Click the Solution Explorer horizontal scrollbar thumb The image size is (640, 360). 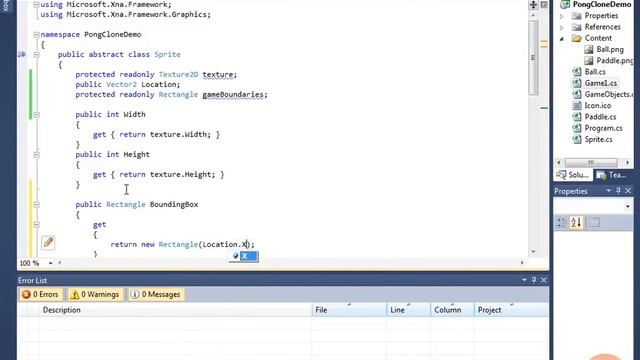(x=591, y=162)
